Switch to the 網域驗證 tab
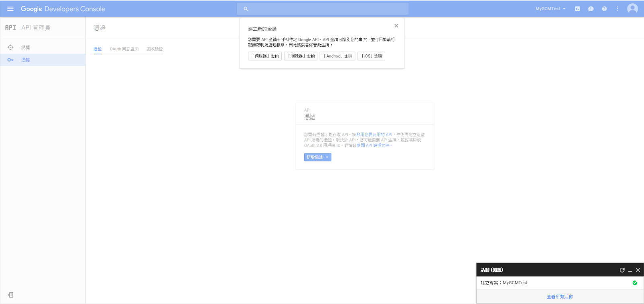 [x=155, y=49]
